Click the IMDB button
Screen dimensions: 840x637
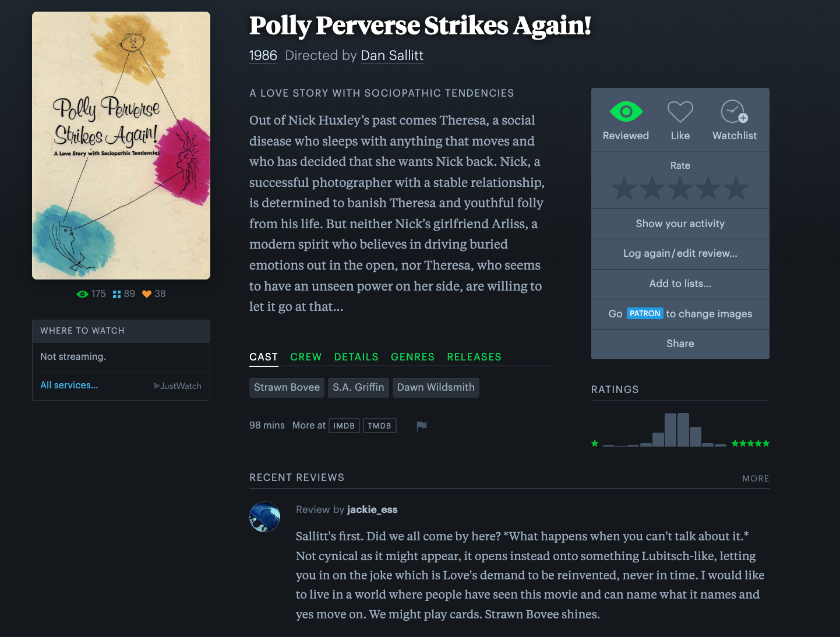[344, 426]
